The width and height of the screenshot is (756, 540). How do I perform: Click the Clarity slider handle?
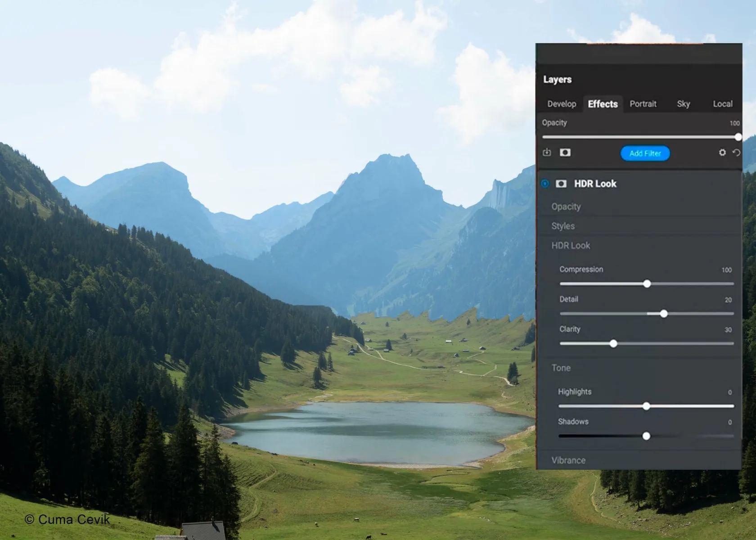(613, 344)
